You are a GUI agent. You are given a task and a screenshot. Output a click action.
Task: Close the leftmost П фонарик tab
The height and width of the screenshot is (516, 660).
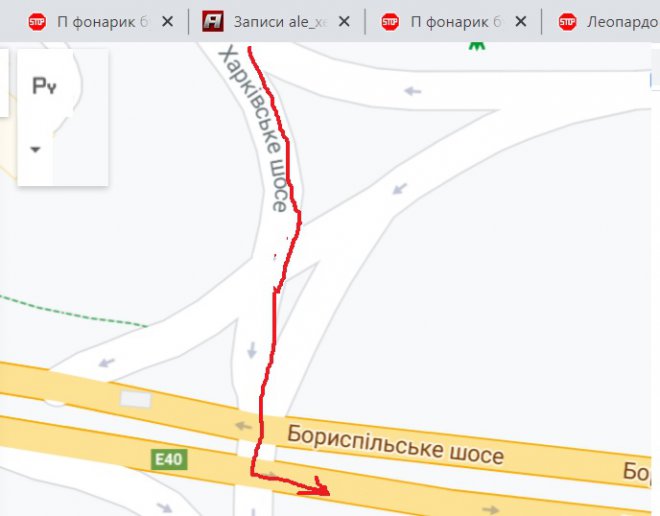coord(168,21)
